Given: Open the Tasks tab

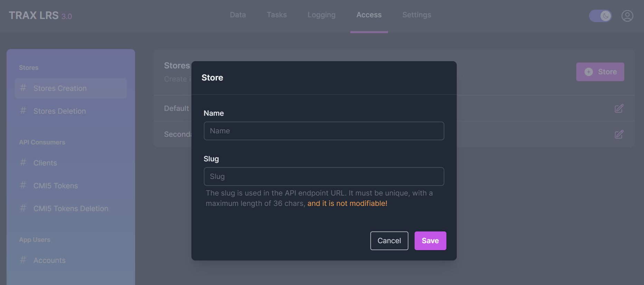Looking at the screenshot, I should (x=276, y=15).
